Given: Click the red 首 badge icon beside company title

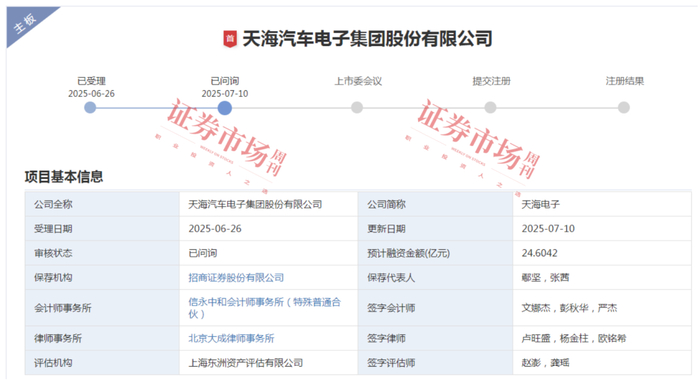Looking at the screenshot, I should point(230,39).
